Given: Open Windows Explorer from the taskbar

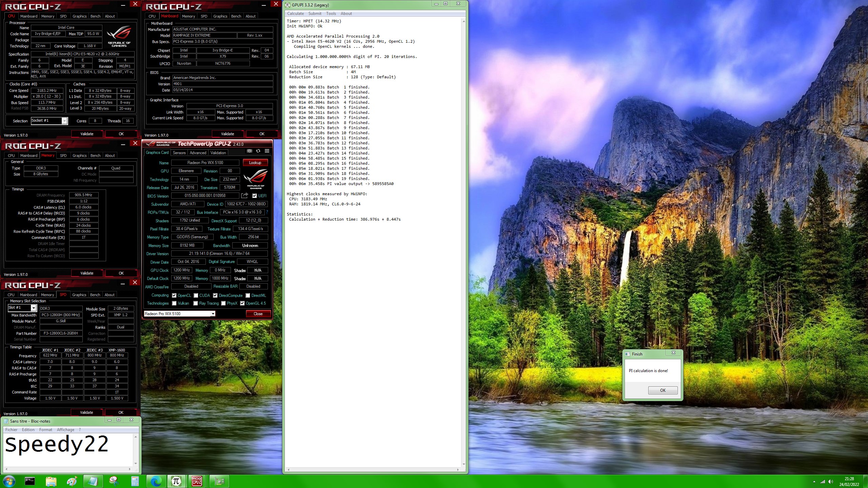Looking at the screenshot, I should pos(51,481).
